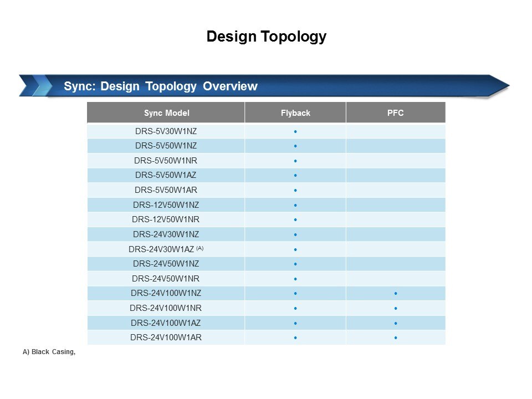Click the Sync Model column header
532x399 pixels.
pos(166,113)
